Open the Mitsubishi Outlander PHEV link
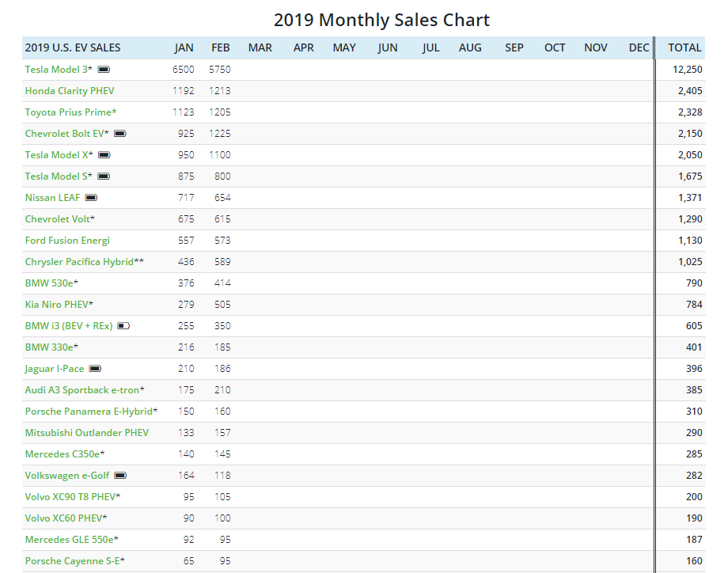The image size is (728, 573). tap(86, 433)
